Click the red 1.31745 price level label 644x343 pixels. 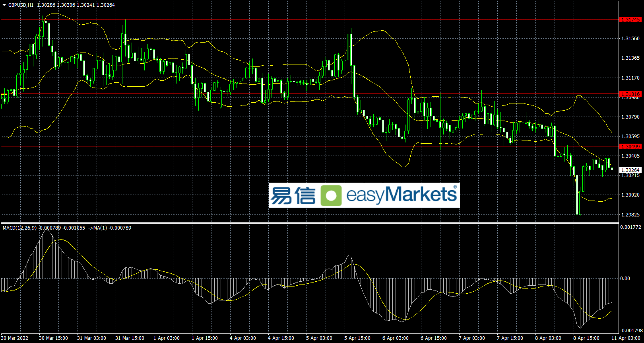(x=630, y=19)
